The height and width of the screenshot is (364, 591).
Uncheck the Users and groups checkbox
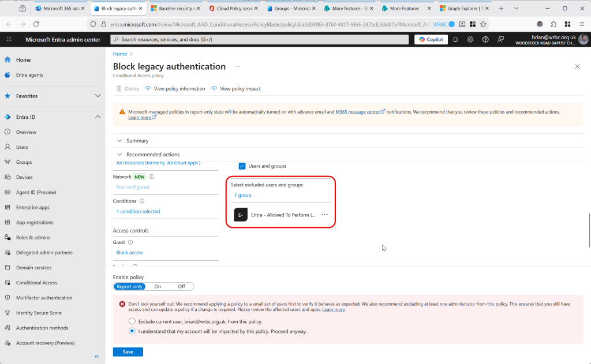click(x=242, y=166)
